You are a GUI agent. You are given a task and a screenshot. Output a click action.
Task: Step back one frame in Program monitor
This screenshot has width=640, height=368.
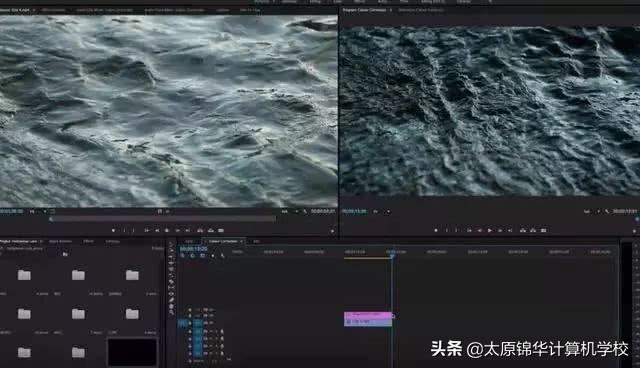point(480,230)
